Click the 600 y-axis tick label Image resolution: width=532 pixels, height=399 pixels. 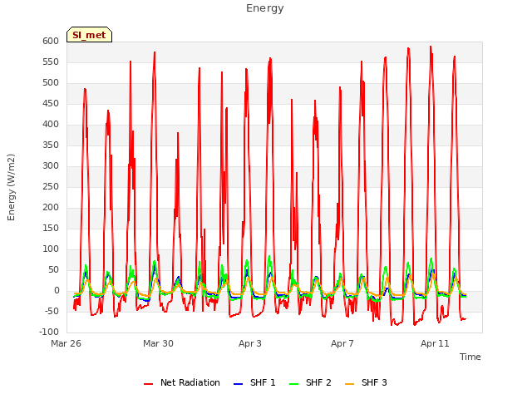pyautogui.click(x=51, y=41)
